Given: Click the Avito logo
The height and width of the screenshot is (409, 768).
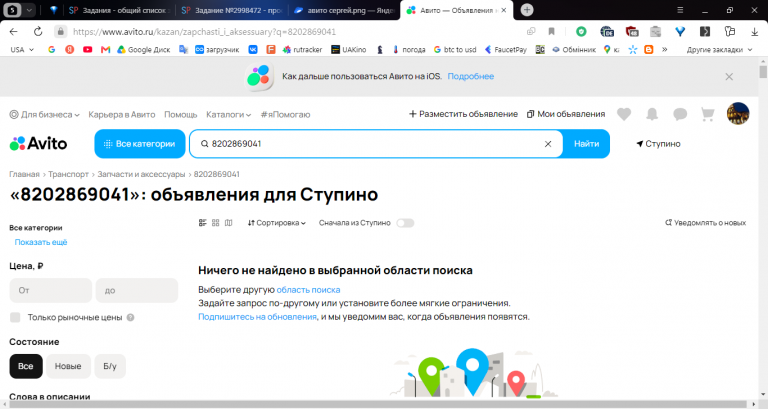Looking at the screenshot, I should [x=38, y=144].
